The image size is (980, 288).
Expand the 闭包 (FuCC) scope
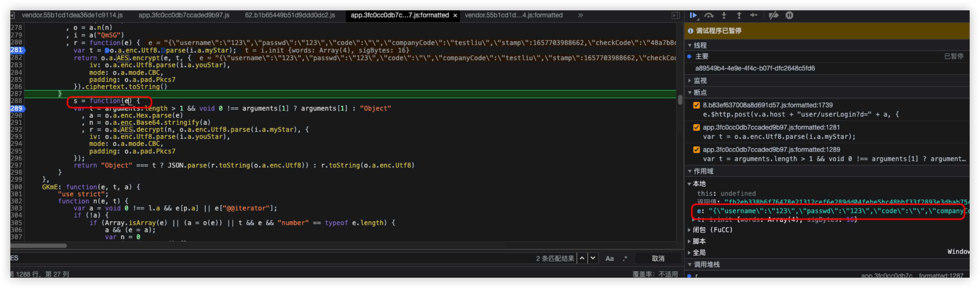(689, 230)
